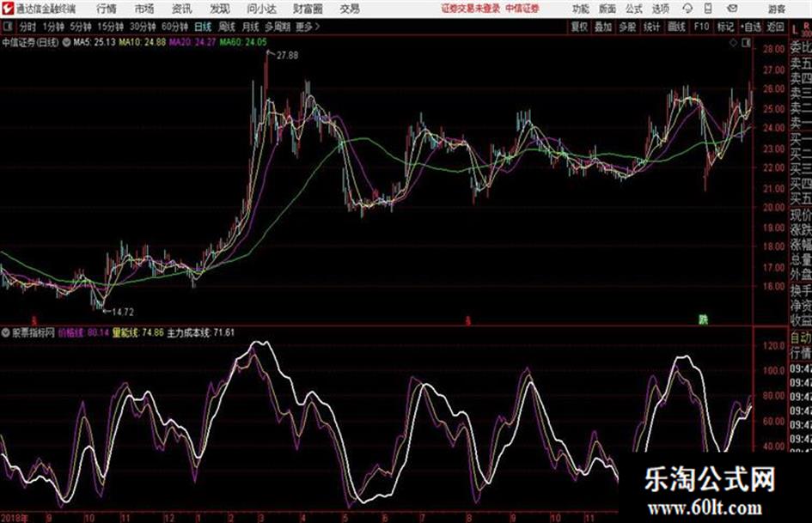
Task: Click the 中信证券(日线) chart title
Action: pyautogui.click(x=31, y=42)
